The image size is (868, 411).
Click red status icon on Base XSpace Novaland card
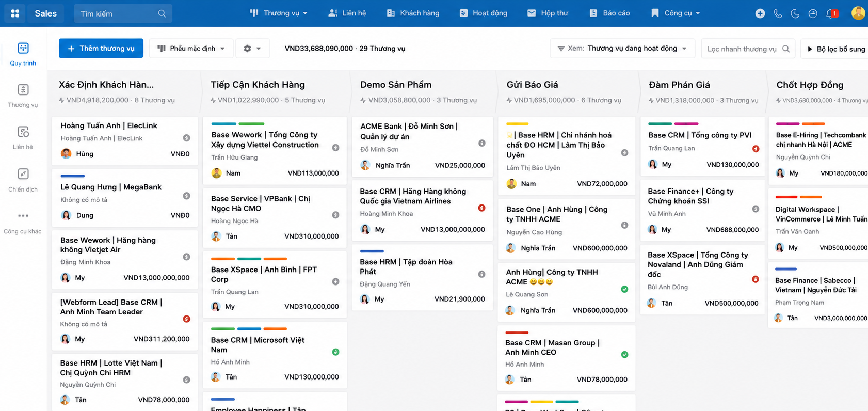pyautogui.click(x=756, y=279)
